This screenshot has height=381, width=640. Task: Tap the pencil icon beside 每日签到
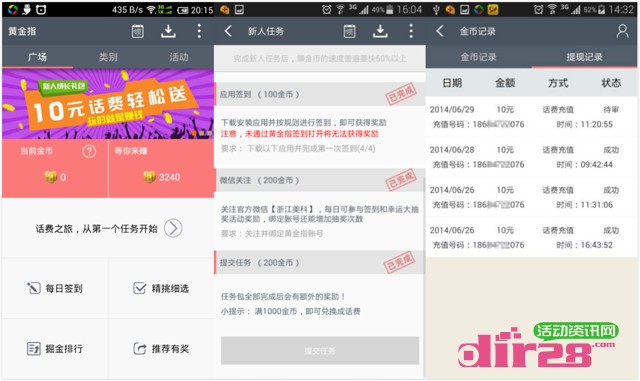[33, 288]
